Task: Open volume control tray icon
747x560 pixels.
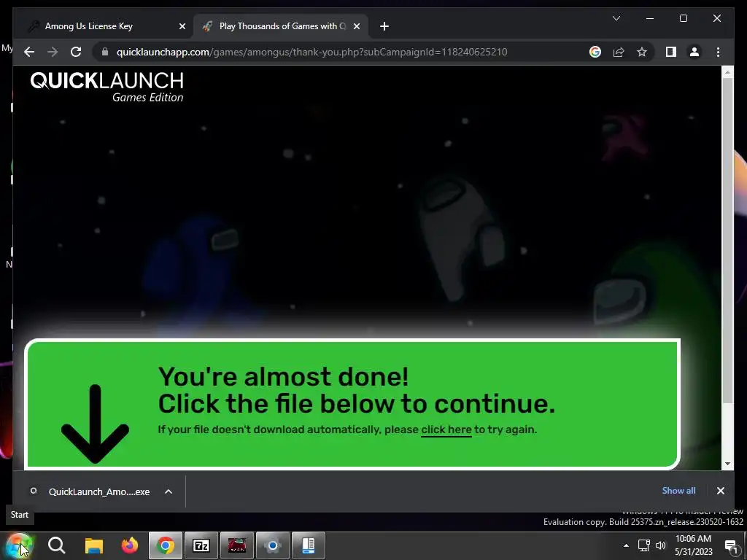Action: pos(660,545)
